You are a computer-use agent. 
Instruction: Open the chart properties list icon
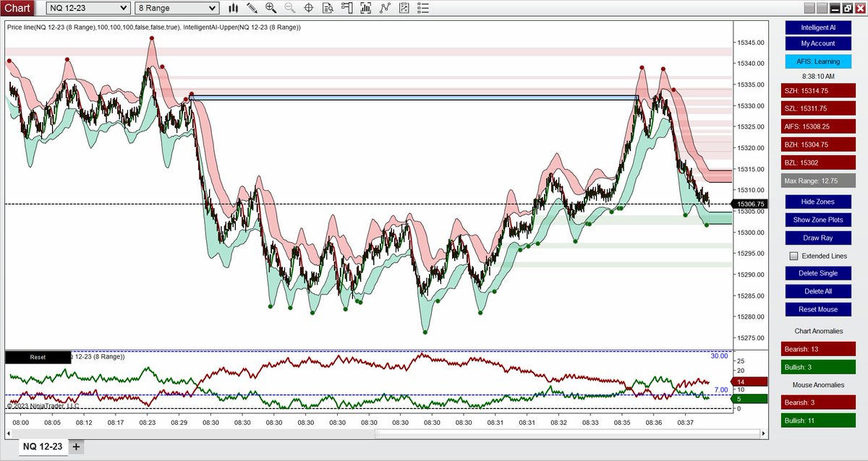click(422, 8)
